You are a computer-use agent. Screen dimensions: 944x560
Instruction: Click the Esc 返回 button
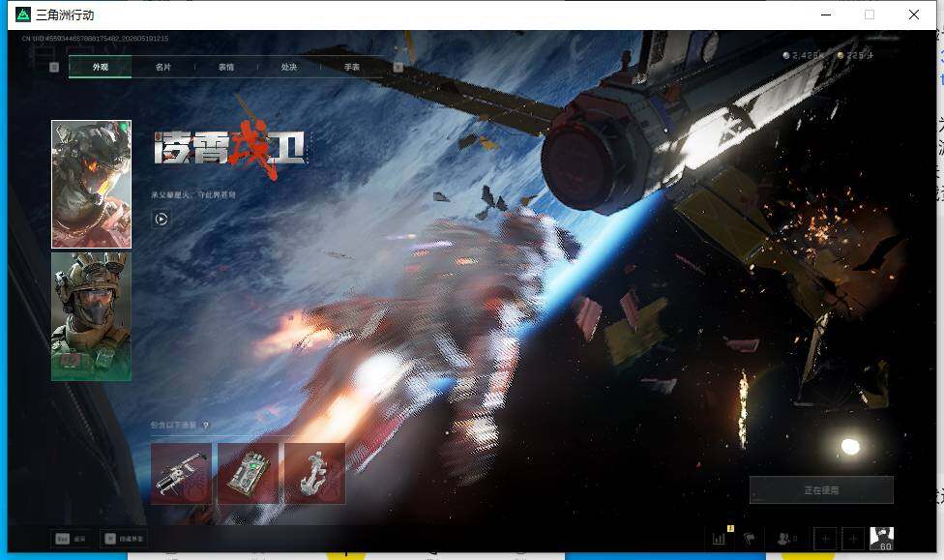click(71, 539)
